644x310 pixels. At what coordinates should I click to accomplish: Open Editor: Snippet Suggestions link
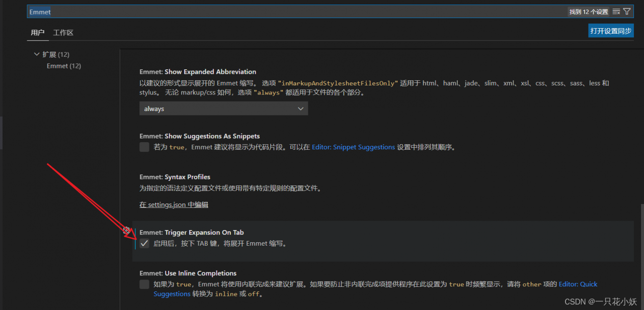(353, 147)
